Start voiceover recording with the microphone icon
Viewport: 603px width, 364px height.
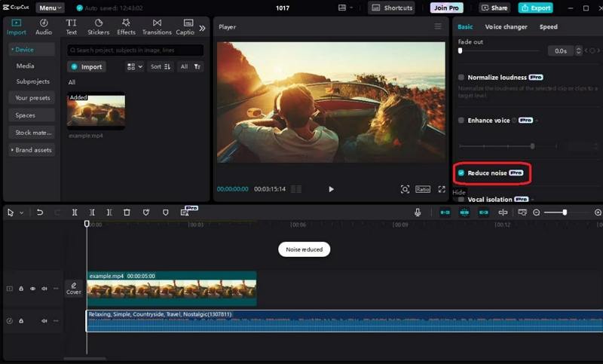[x=418, y=213]
